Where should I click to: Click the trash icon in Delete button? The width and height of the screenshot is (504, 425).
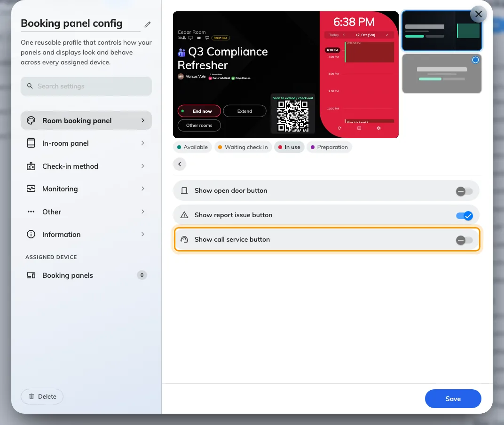(x=31, y=396)
